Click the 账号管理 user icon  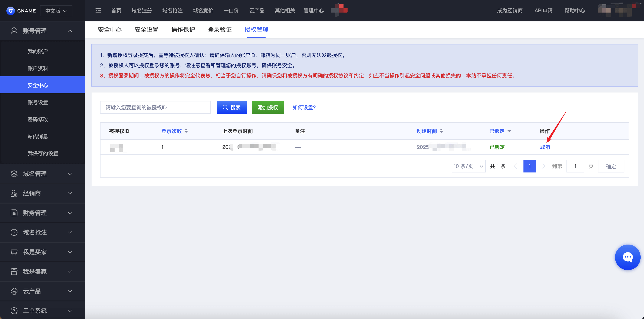coord(14,31)
